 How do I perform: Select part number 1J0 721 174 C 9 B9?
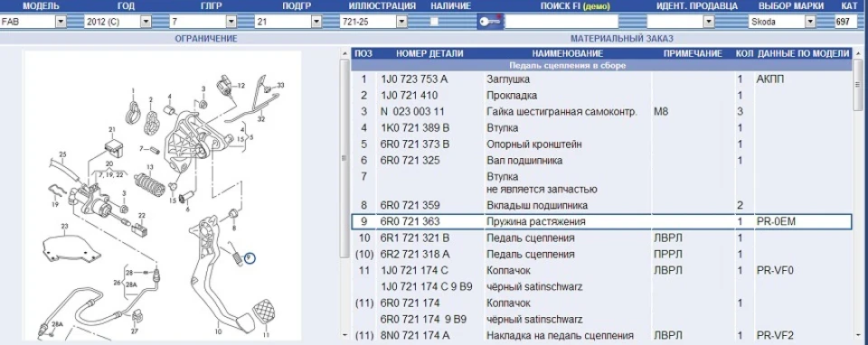click(426, 287)
